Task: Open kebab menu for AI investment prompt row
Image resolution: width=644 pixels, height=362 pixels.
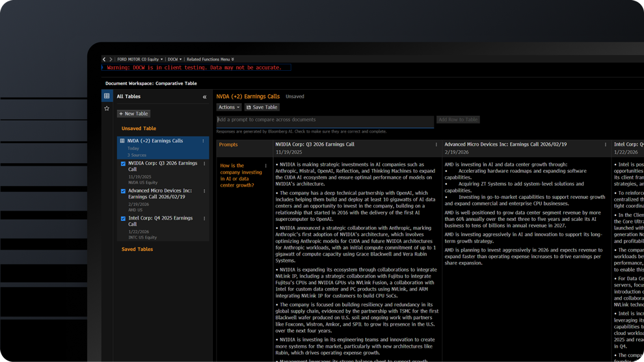Action: (x=266, y=166)
